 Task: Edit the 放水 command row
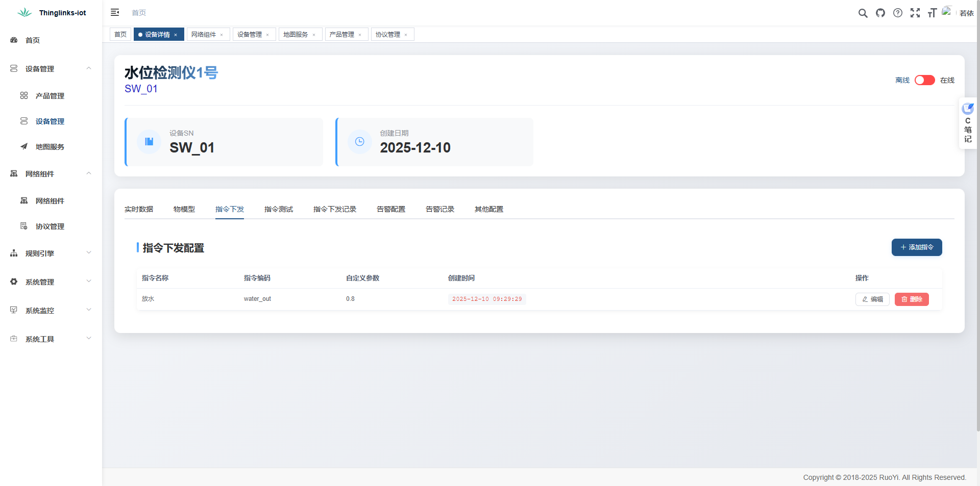click(872, 299)
